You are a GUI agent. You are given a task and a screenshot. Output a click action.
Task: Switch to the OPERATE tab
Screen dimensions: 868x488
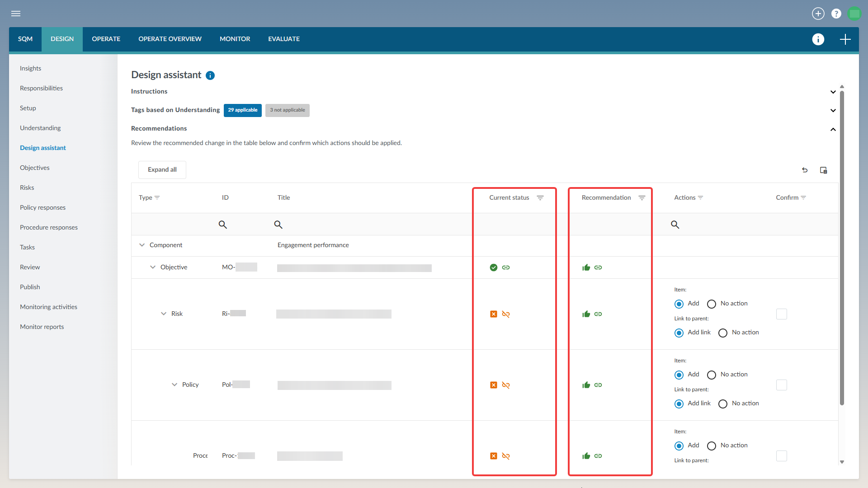pos(106,39)
